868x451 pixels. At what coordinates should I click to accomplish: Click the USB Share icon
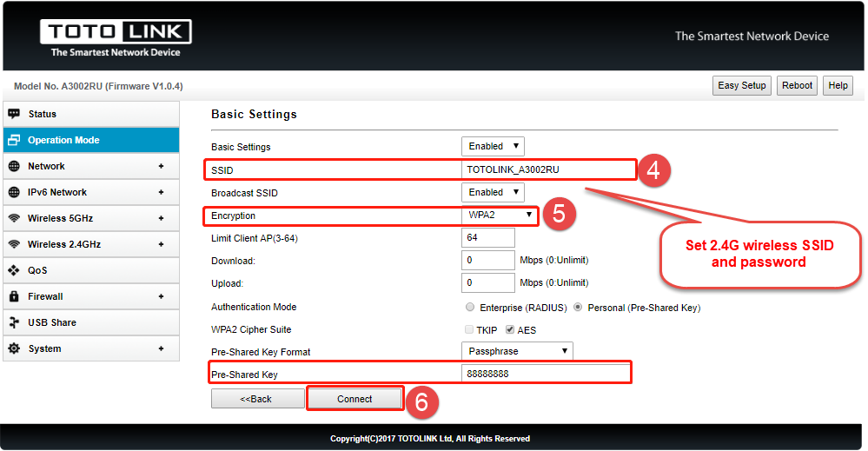pyautogui.click(x=15, y=322)
